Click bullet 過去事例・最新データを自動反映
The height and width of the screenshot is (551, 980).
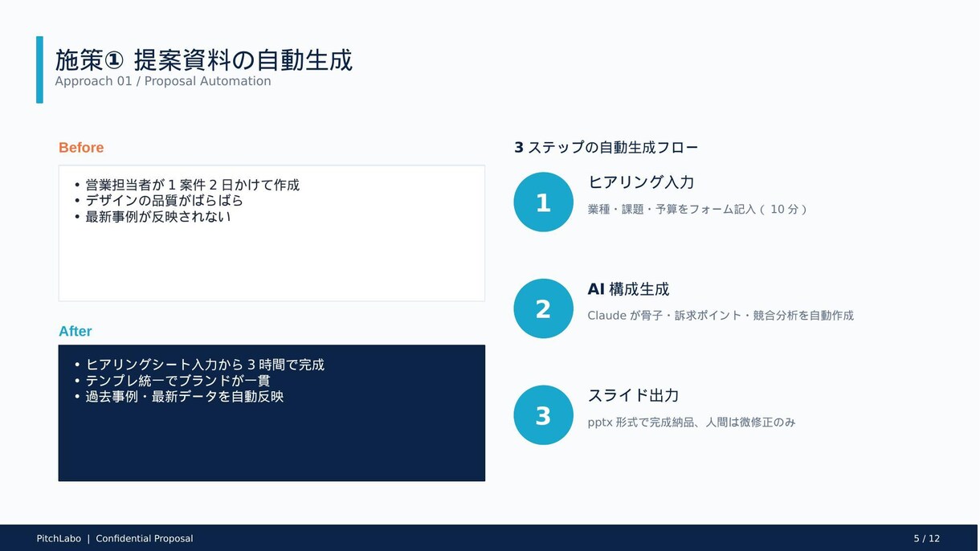coord(185,396)
